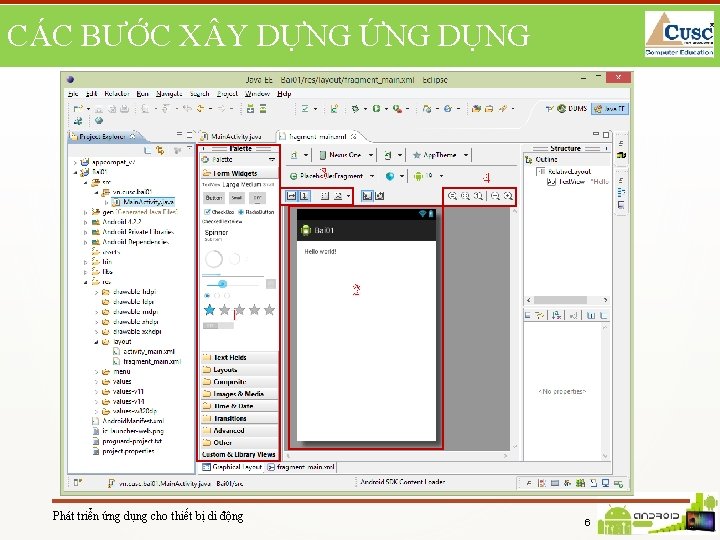This screenshot has height=540, width=720.
Task: Select the RadioButton widget in palette
Action: pos(256,212)
